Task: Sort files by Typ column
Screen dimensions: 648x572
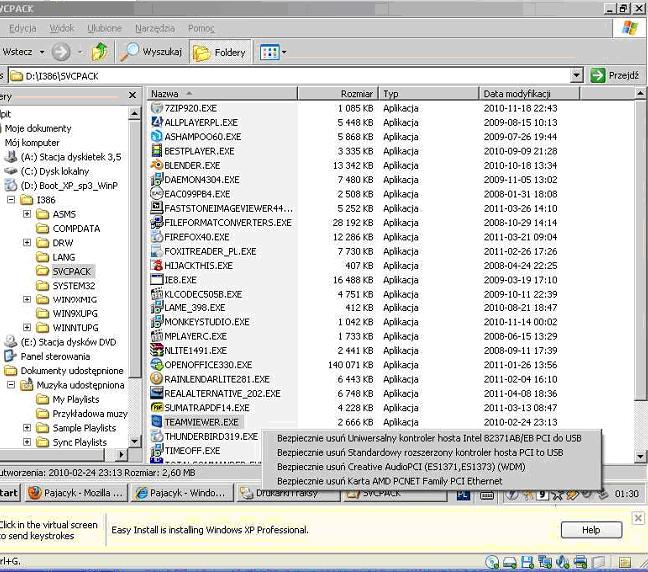Action: coord(429,94)
